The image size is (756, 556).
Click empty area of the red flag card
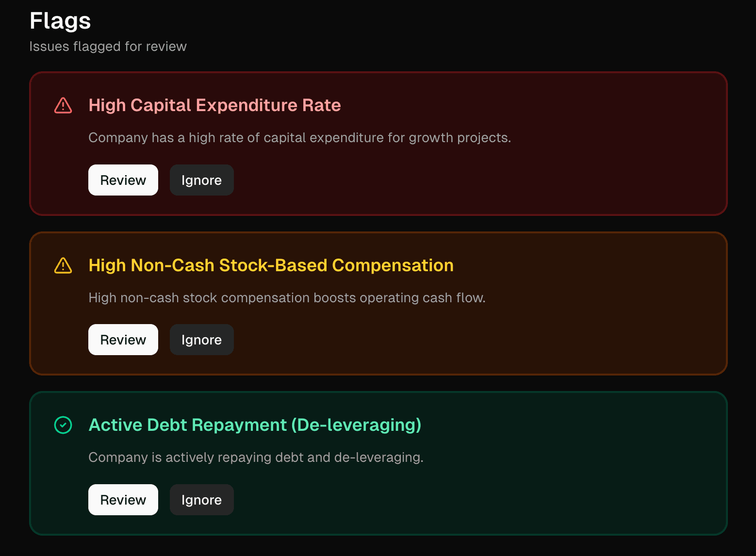[485, 180]
